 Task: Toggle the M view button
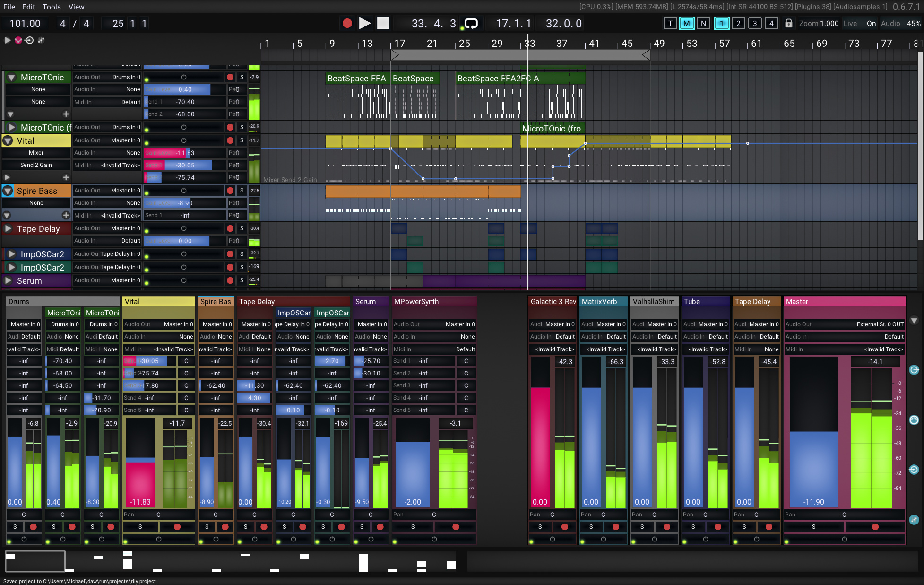(687, 23)
